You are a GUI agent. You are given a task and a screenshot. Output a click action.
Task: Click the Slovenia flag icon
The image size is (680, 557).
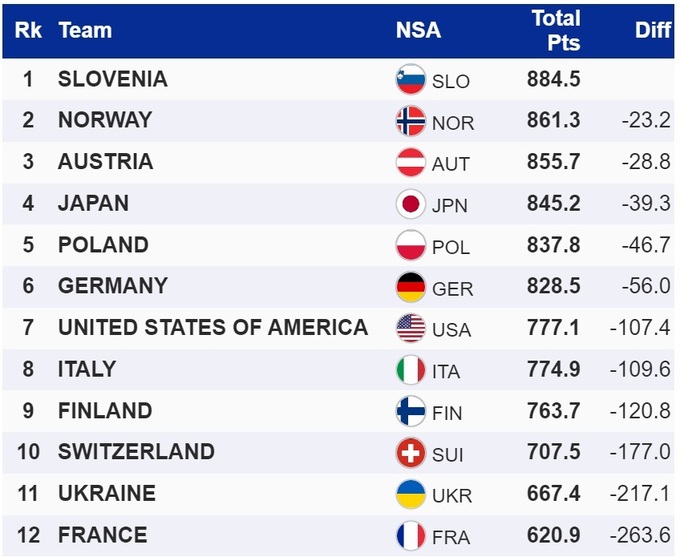point(411,80)
